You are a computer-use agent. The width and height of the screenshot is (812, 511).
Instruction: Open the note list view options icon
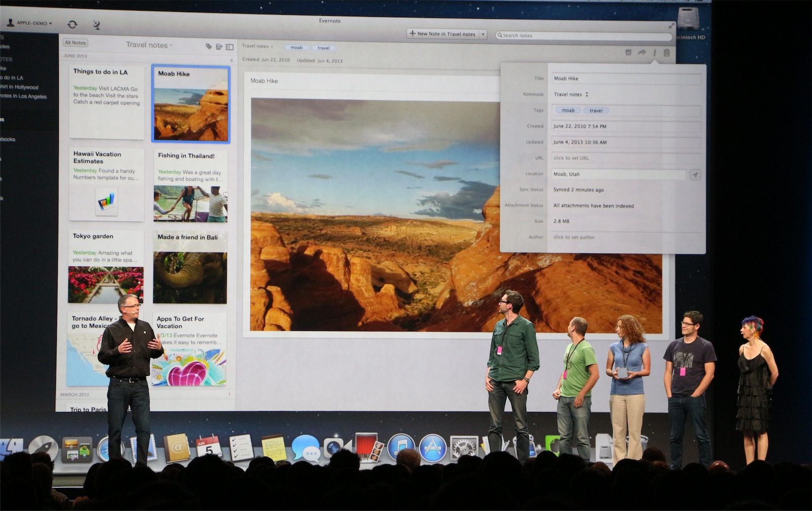click(230, 47)
